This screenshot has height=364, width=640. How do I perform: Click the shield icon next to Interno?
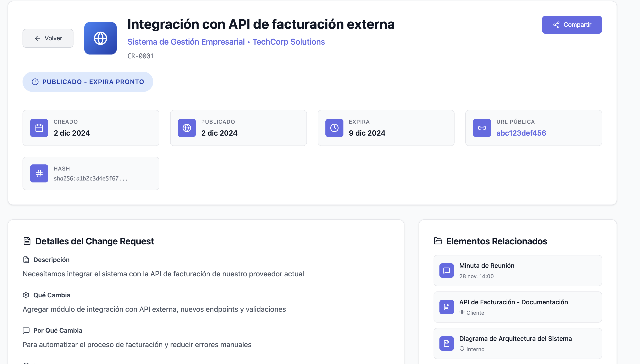point(462,349)
